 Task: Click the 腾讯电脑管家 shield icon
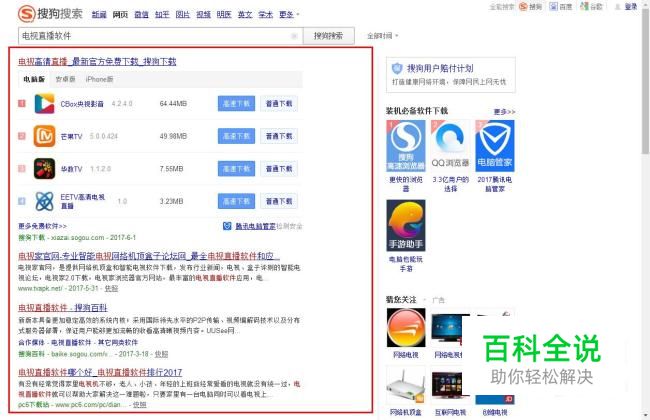point(227,226)
